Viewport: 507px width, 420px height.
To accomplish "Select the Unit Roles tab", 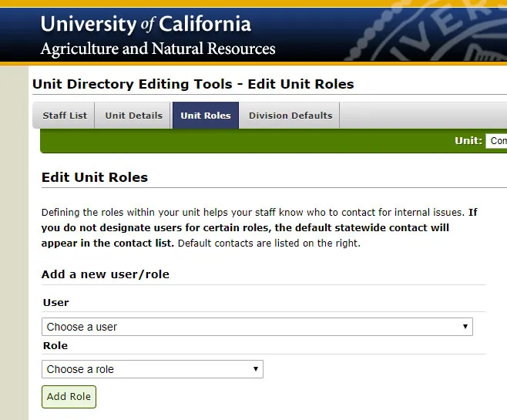I will coord(205,116).
